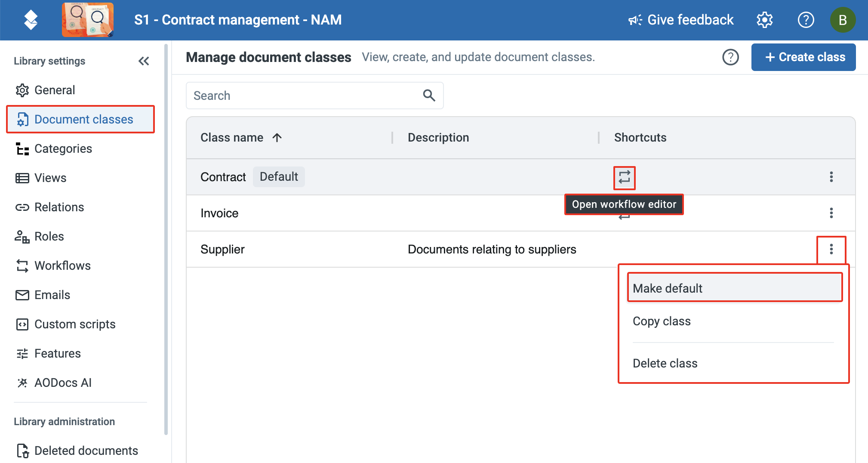Click the Workflows arrows icon
This screenshot has height=463, width=868.
click(22, 266)
